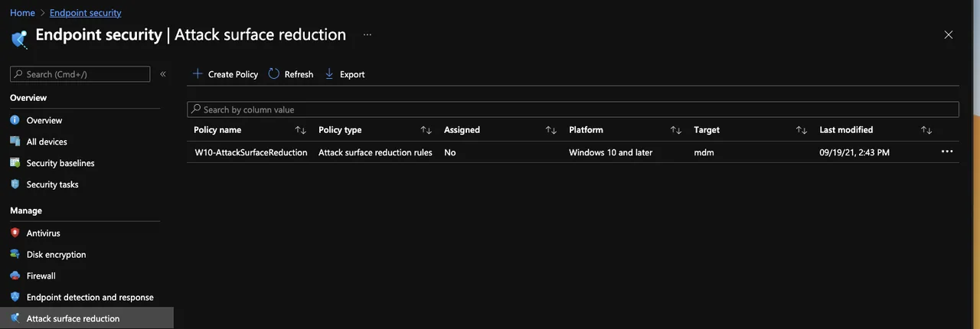The image size is (980, 329).
Task: Open the ellipsis menu beside page title
Action: coord(367,34)
